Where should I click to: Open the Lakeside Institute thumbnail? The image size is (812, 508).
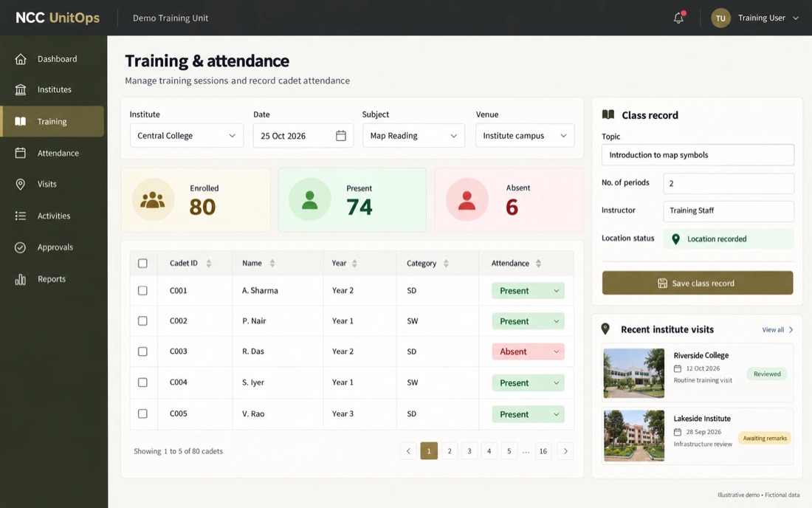634,436
